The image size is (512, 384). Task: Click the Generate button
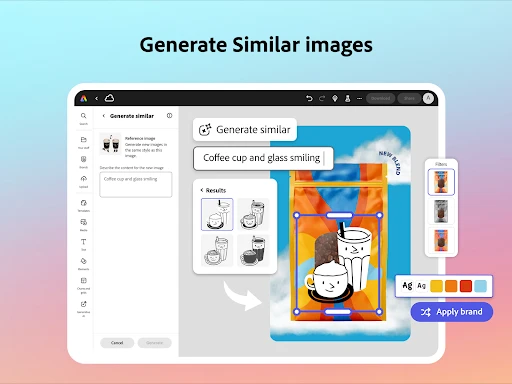pos(154,343)
